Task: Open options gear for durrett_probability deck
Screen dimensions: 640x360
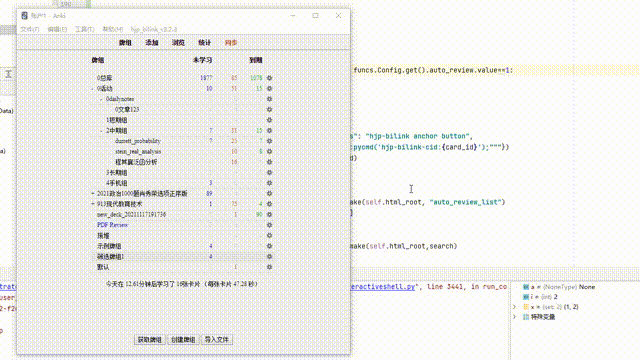Action: [x=269, y=141]
